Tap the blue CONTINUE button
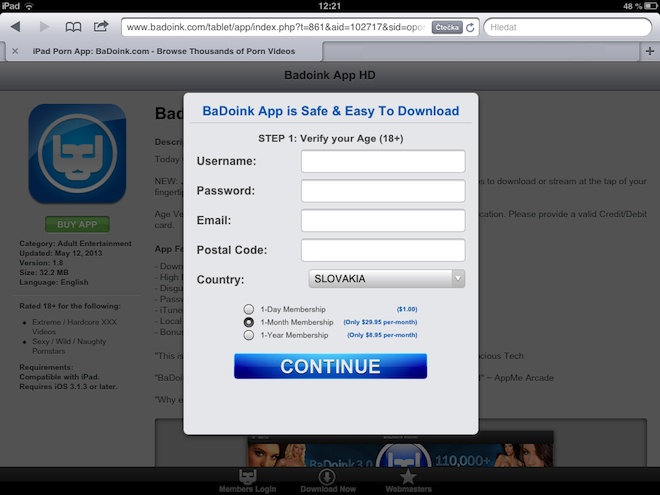The height and width of the screenshot is (495, 660). coord(330,366)
